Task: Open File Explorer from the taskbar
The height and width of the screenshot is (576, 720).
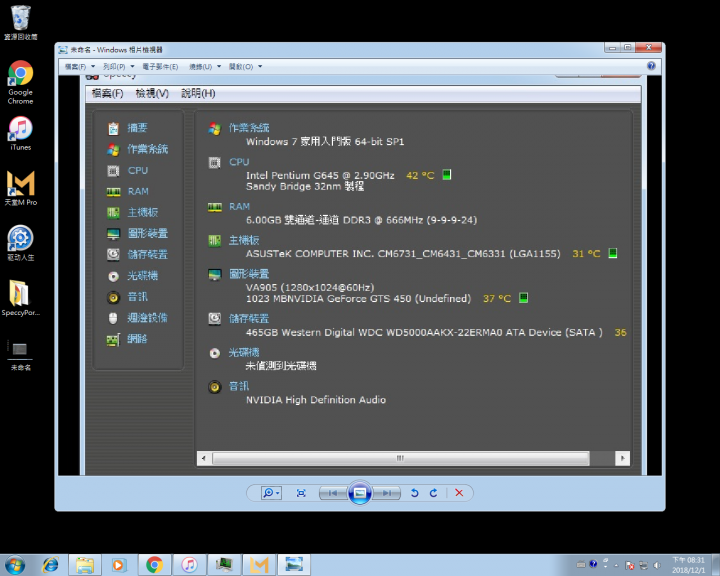Action: pos(84,565)
